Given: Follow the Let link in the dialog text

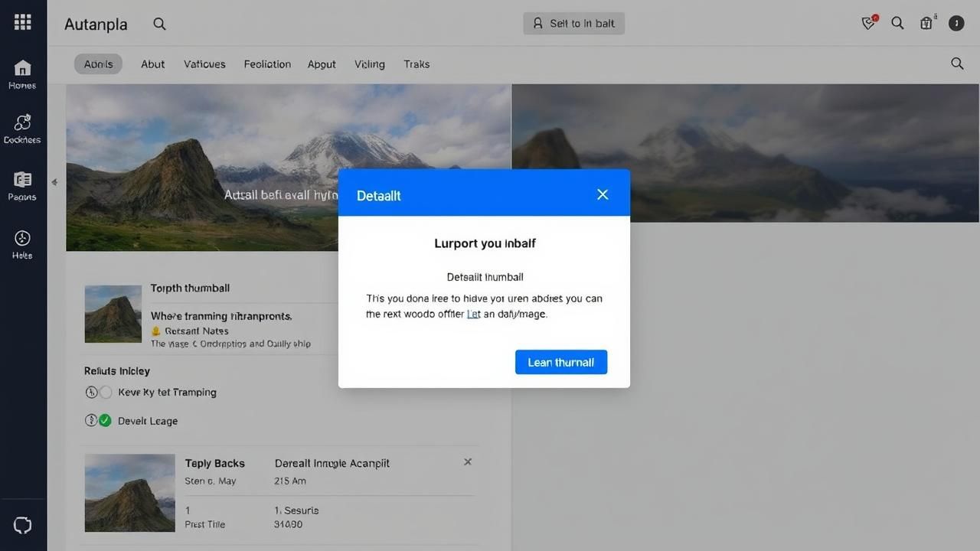Looking at the screenshot, I should [473, 314].
